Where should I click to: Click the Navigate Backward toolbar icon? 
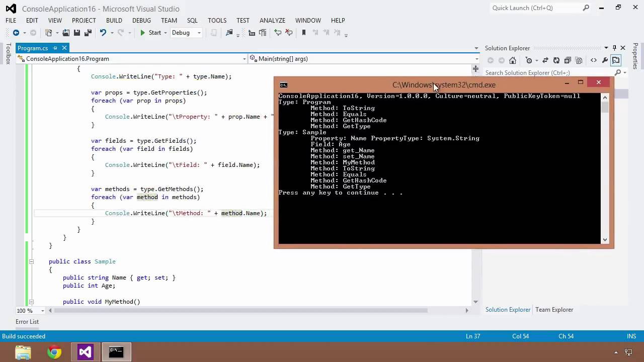pos(16,33)
